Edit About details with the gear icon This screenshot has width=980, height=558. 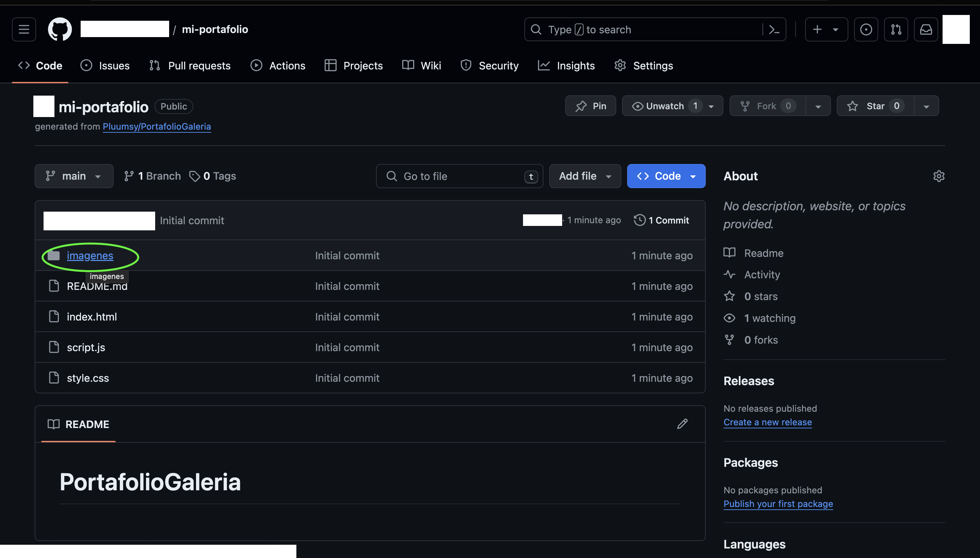point(938,176)
